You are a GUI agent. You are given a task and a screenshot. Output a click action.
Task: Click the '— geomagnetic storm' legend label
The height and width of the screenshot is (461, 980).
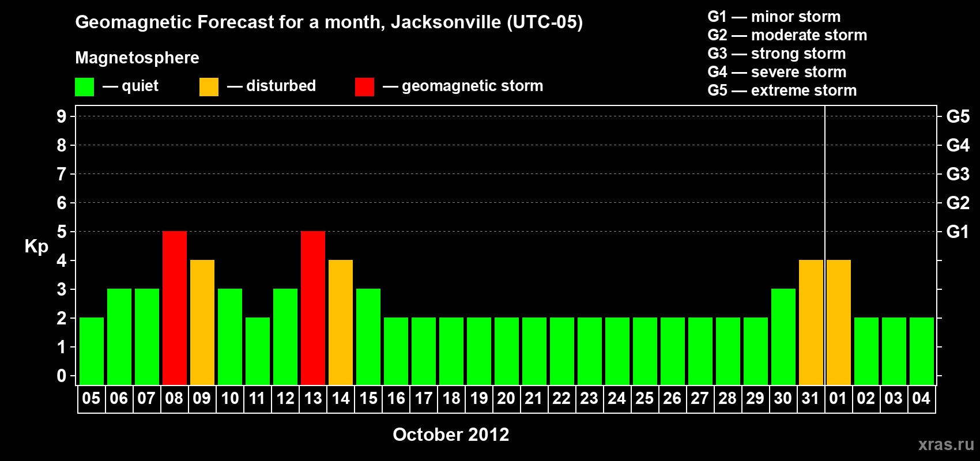tap(463, 86)
